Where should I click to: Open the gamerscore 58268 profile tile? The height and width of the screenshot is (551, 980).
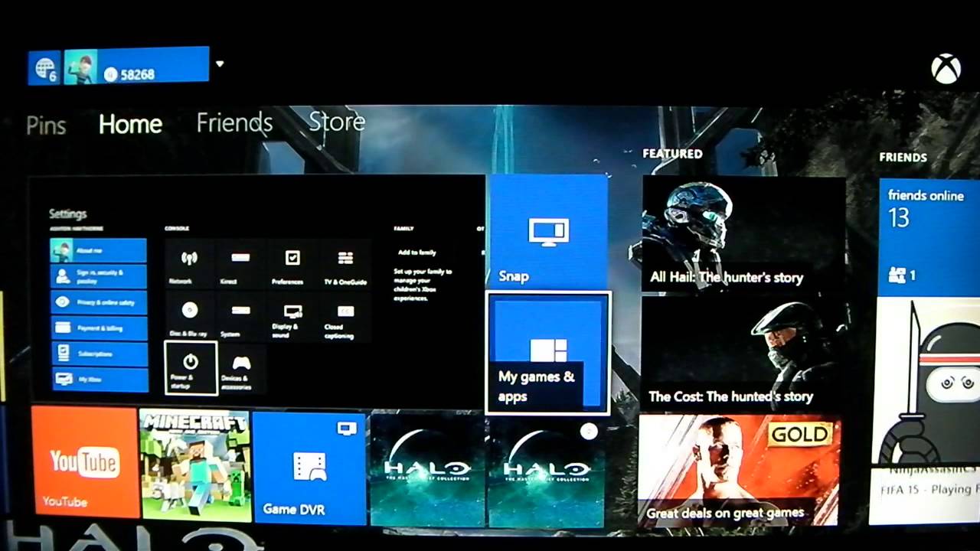tap(136, 66)
